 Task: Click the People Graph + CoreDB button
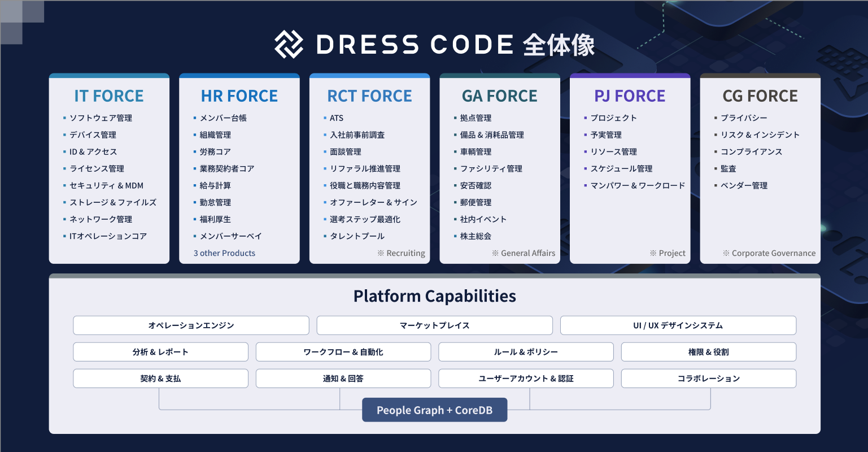(x=434, y=410)
